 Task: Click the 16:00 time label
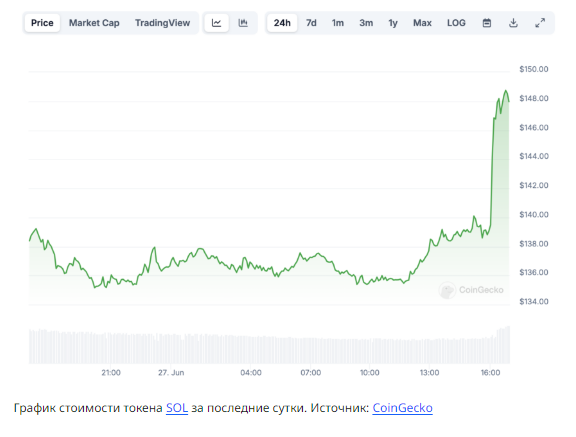coord(490,373)
